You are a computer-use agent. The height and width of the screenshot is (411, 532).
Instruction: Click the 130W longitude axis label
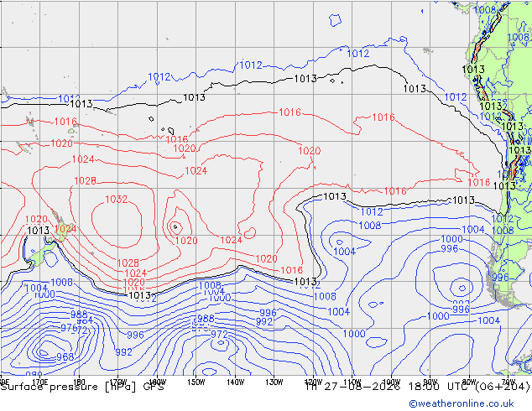274,382
